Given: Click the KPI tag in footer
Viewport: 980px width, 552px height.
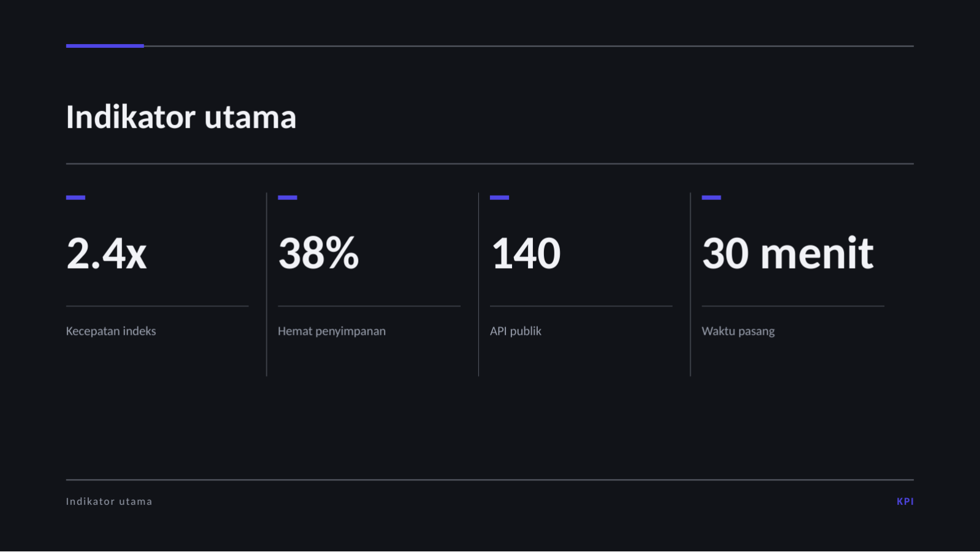Looking at the screenshot, I should click(x=905, y=501).
